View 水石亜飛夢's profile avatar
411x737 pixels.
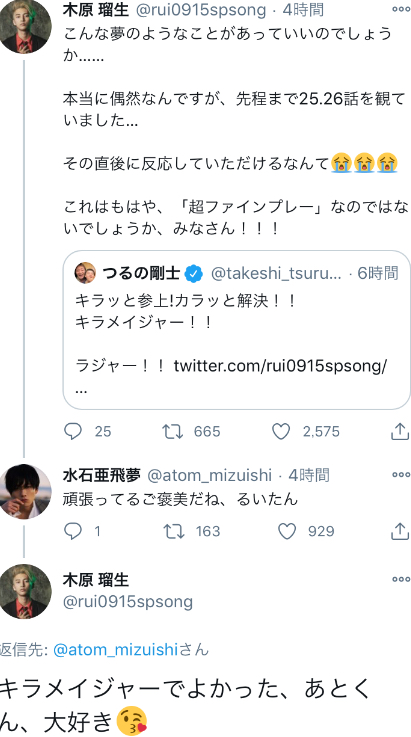click(25, 491)
